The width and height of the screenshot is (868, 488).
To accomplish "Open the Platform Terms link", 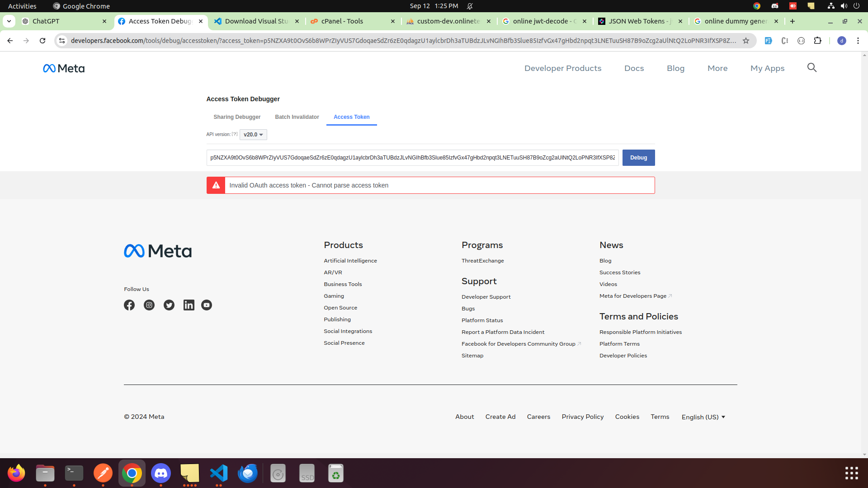I will (619, 344).
